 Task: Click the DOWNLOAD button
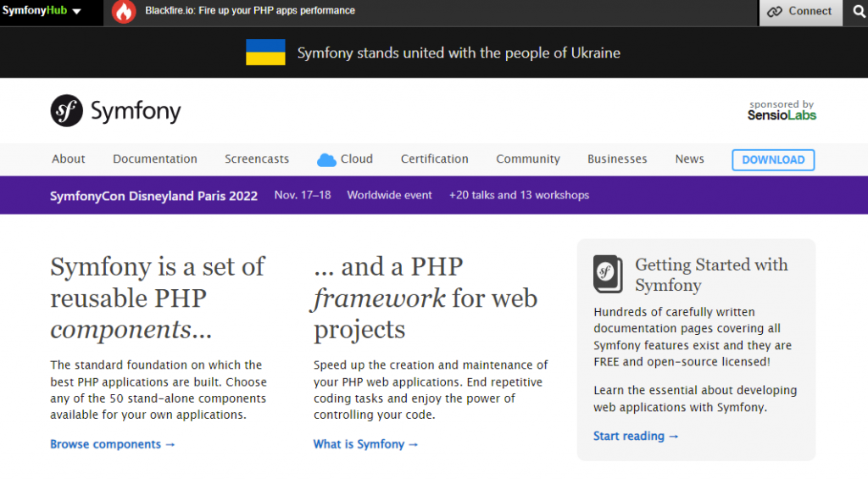(x=773, y=160)
